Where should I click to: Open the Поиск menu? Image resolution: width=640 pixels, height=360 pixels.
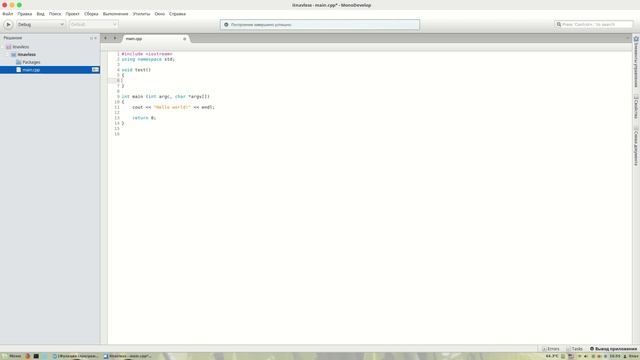coord(55,14)
